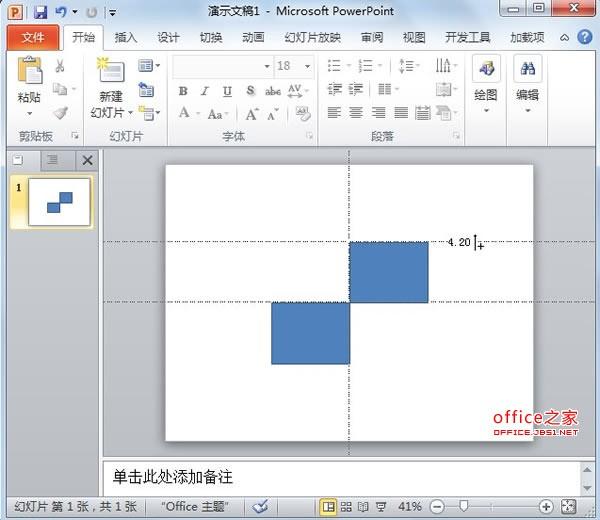This screenshot has height=520, width=600.
Task: Align text right
Action: pyautogui.click(x=378, y=113)
